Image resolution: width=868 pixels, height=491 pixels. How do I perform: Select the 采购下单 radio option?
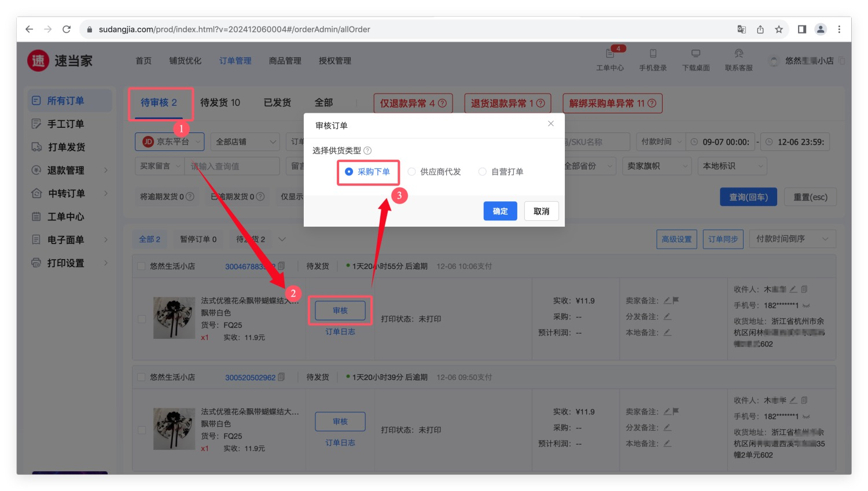pyautogui.click(x=349, y=172)
